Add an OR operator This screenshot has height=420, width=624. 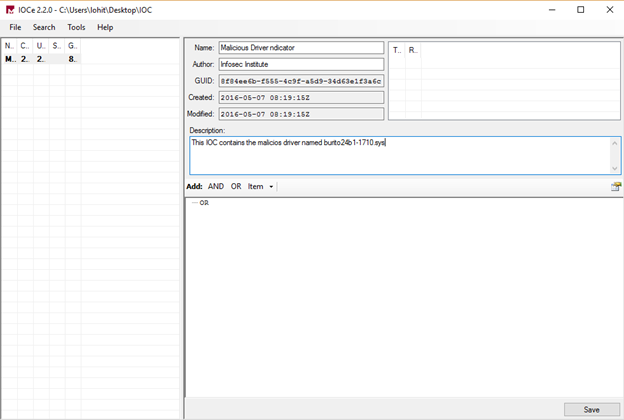tap(236, 186)
